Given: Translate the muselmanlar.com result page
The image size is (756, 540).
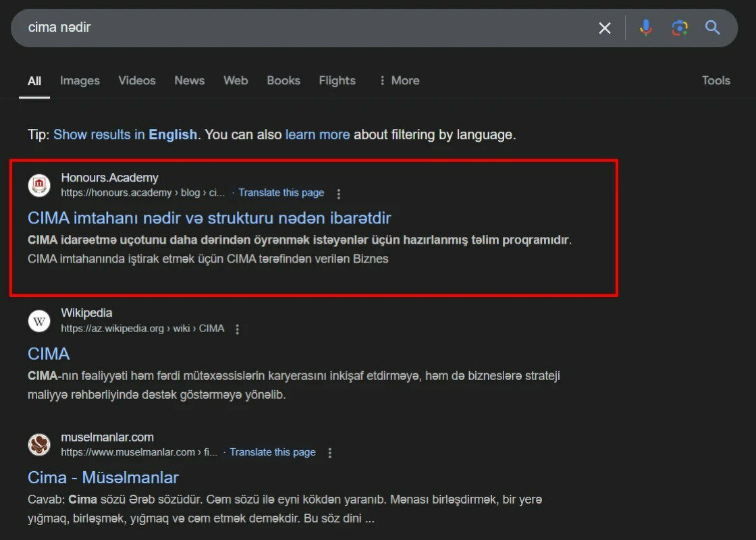Looking at the screenshot, I should click(273, 452).
